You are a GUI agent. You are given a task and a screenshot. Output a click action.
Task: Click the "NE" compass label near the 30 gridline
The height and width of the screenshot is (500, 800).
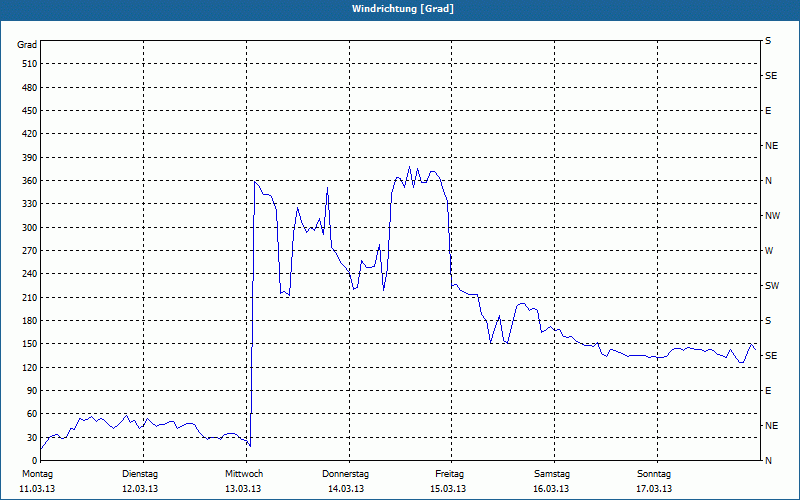[x=772, y=426]
